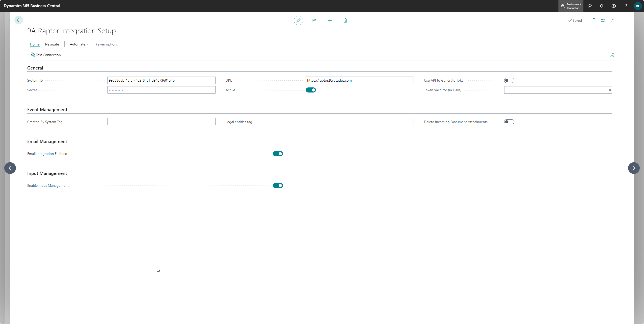Open notifications bell icon
The width and height of the screenshot is (644, 324).
point(602,6)
